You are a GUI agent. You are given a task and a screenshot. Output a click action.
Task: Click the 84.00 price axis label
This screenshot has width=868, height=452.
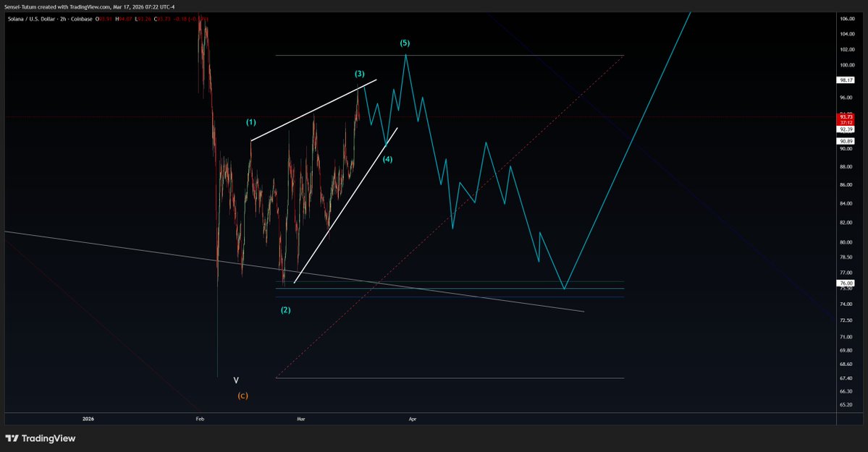tap(847, 204)
